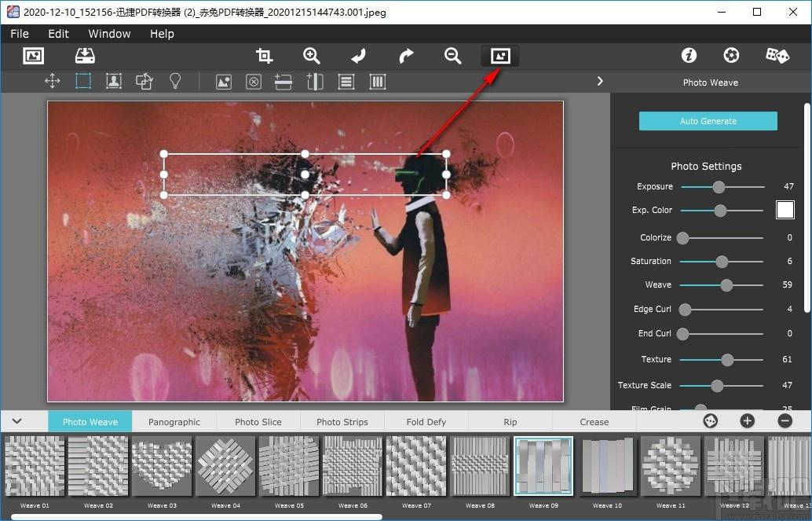The width and height of the screenshot is (812, 521).
Task: Open the white Exp. Color swatch
Action: pyautogui.click(x=785, y=210)
